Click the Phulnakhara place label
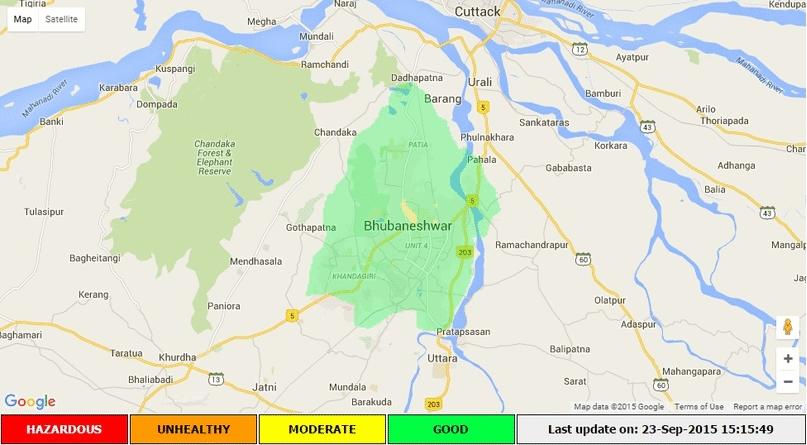 point(487,137)
